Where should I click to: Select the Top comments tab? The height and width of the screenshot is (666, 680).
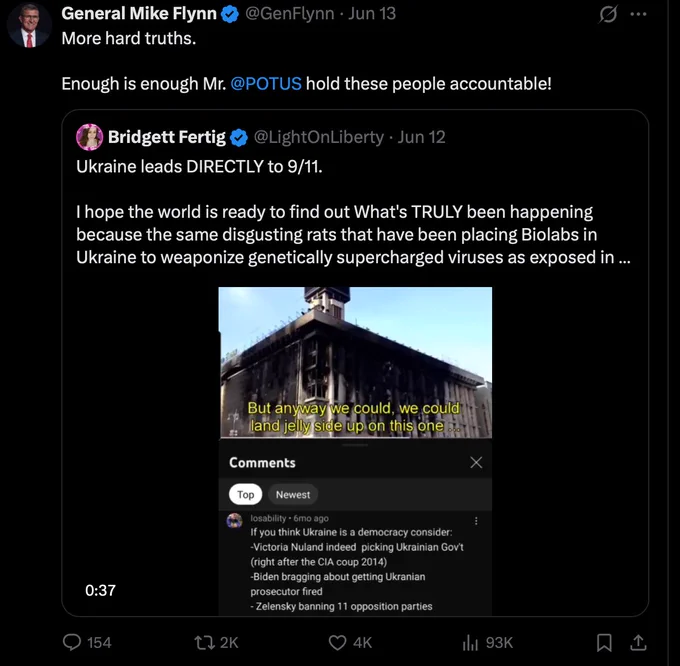[x=245, y=494]
